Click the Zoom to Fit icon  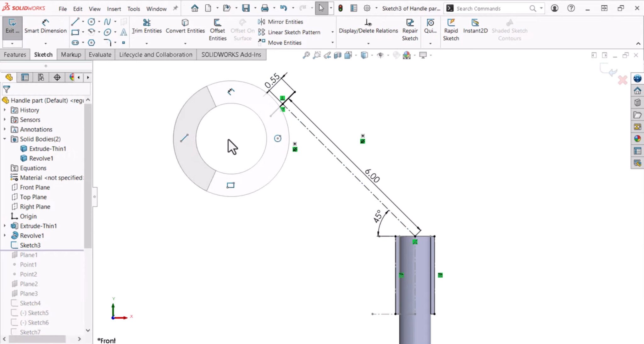307,55
